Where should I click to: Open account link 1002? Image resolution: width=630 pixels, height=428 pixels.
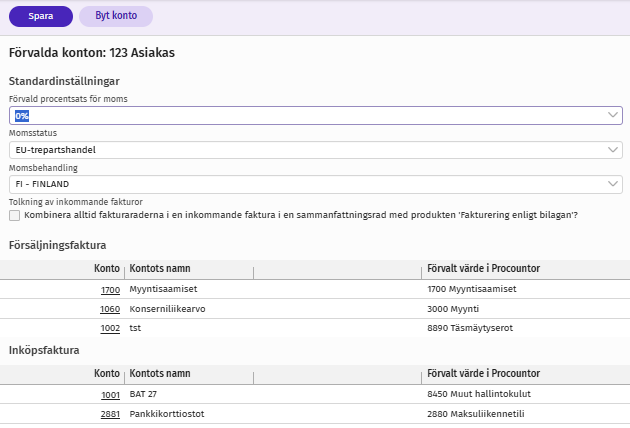[110, 328]
